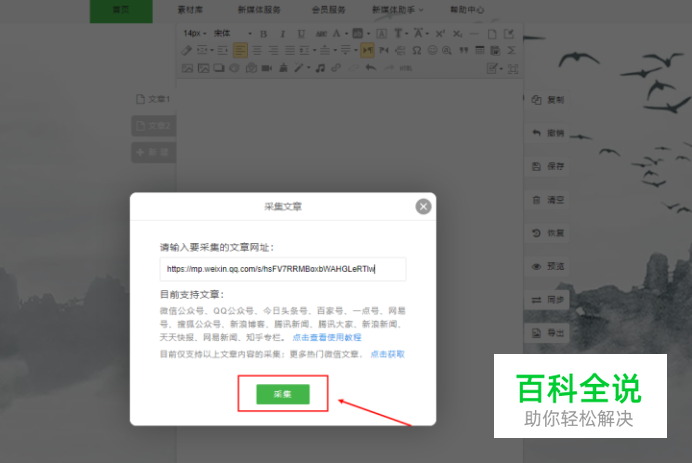The image size is (692, 463).
Task: Click the font color A swatch
Action: (337, 34)
